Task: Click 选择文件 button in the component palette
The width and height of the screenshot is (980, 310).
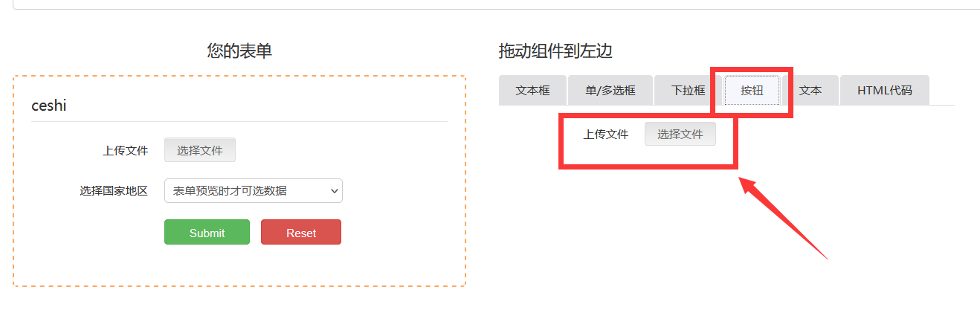Action: [x=680, y=135]
